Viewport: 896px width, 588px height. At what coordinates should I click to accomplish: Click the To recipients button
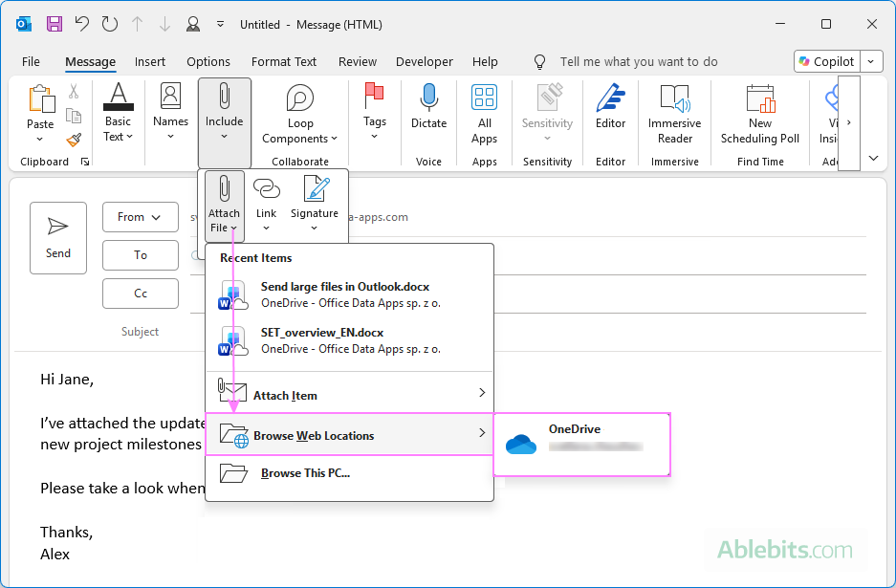coord(141,255)
